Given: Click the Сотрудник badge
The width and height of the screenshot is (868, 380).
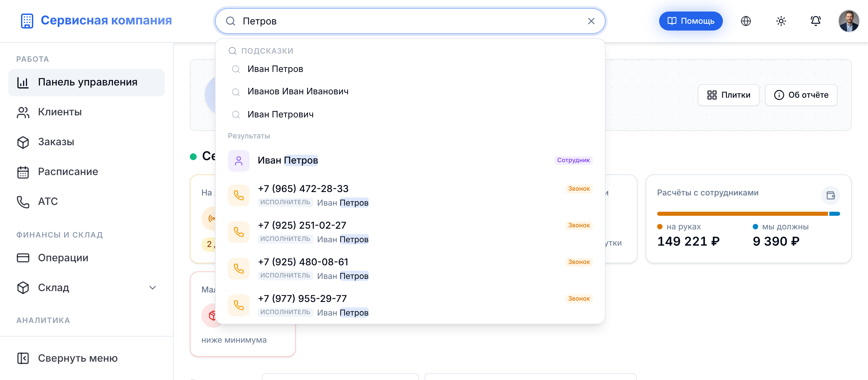Looking at the screenshot, I should 573,160.
